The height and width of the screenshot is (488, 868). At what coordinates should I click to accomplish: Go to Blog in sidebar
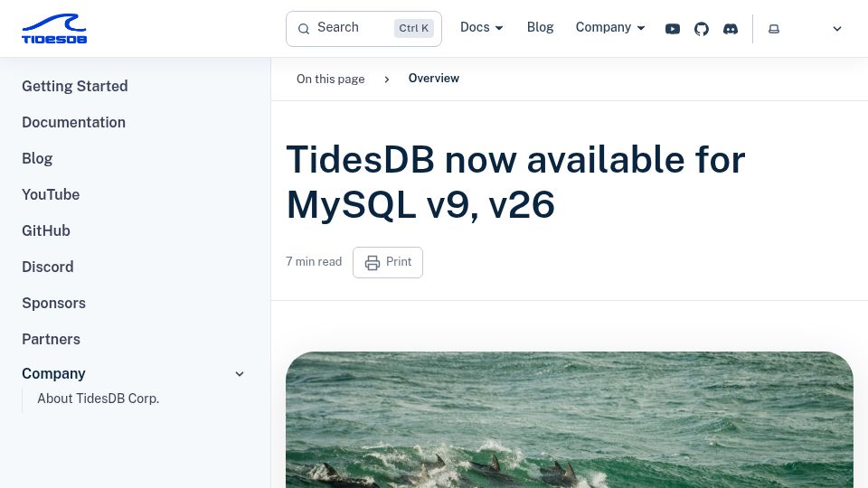[37, 159]
